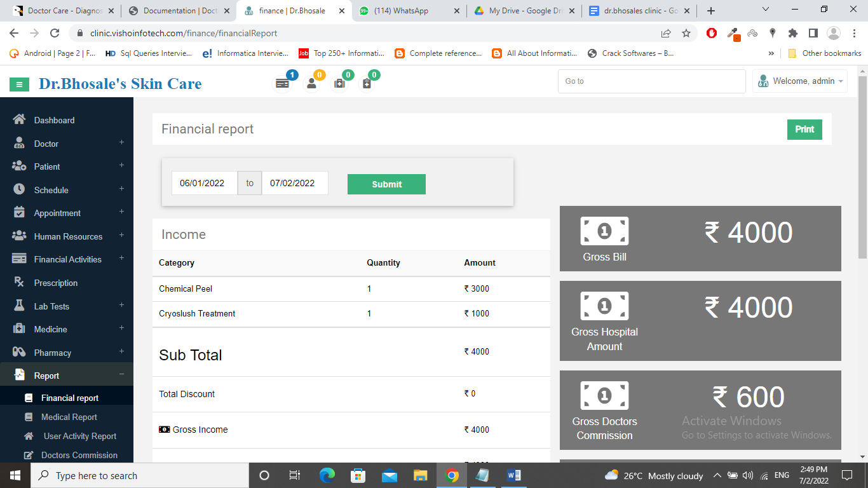Viewport: 868px width, 488px height.
Task: Open the Welcome, admin dropdown
Action: (801, 81)
